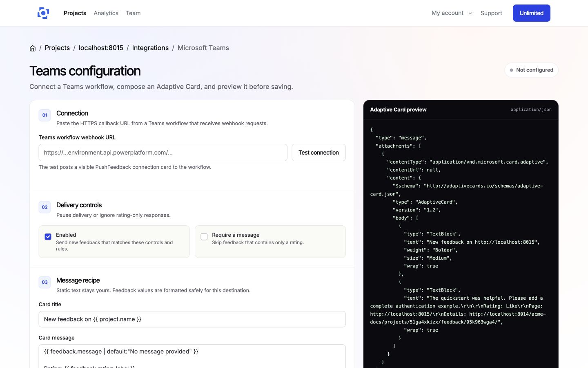
Task: Click the Unlimited plan button
Action: (531, 13)
